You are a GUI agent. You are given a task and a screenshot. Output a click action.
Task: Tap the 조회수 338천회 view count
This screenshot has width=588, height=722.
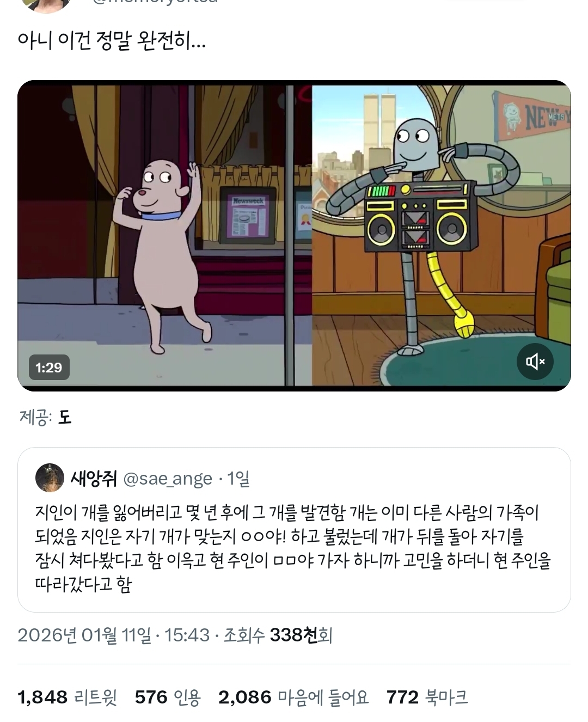[x=278, y=635]
